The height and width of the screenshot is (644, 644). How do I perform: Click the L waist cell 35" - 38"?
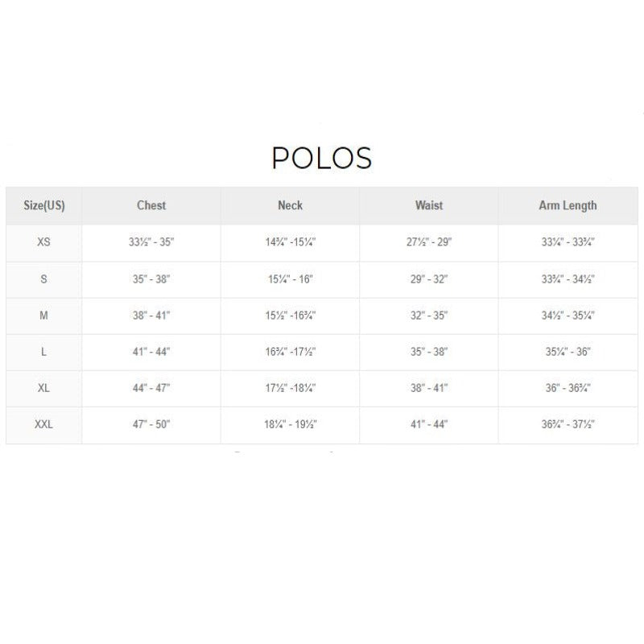[429, 352]
